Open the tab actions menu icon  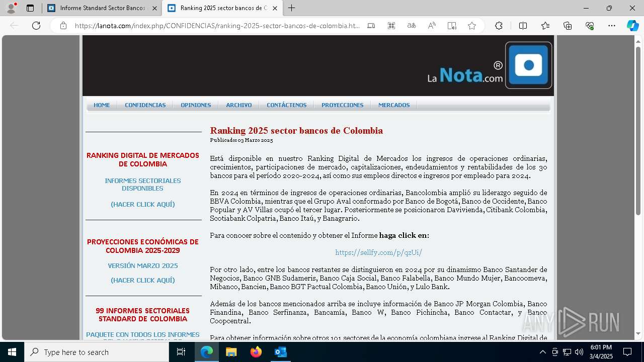pyautogui.click(x=30, y=8)
